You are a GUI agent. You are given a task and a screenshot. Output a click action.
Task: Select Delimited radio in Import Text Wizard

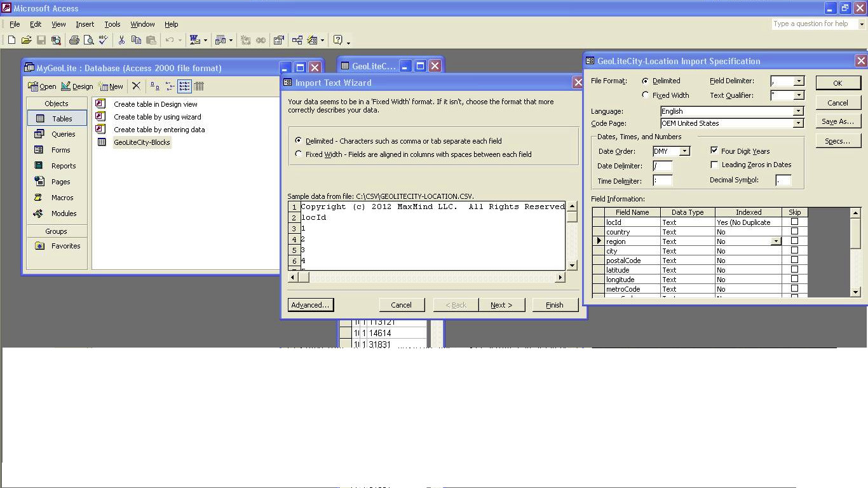point(299,140)
